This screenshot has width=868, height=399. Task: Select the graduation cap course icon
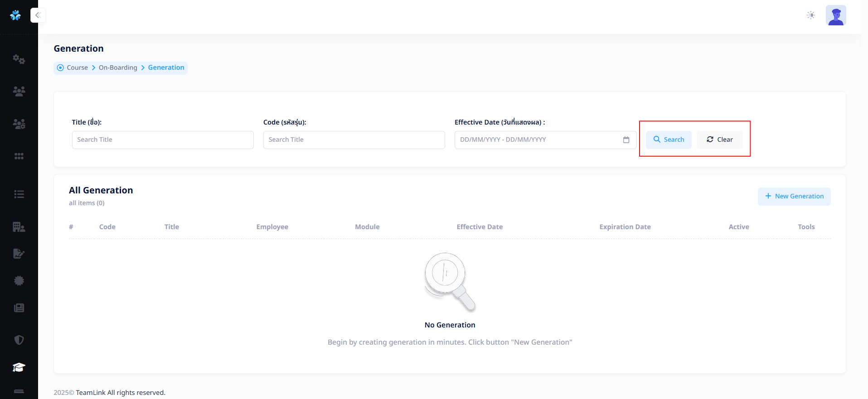pyautogui.click(x=19, y=367)
